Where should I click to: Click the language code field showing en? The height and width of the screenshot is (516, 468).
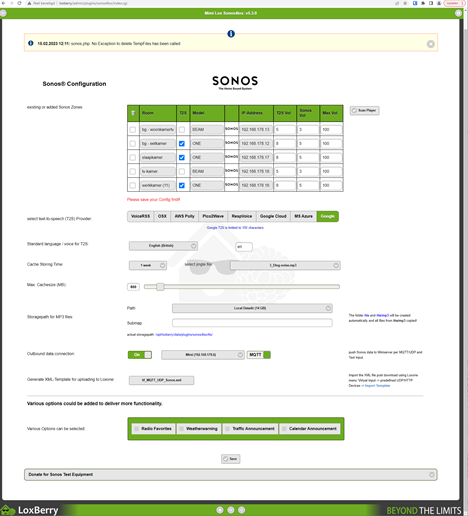click(244, 247)
